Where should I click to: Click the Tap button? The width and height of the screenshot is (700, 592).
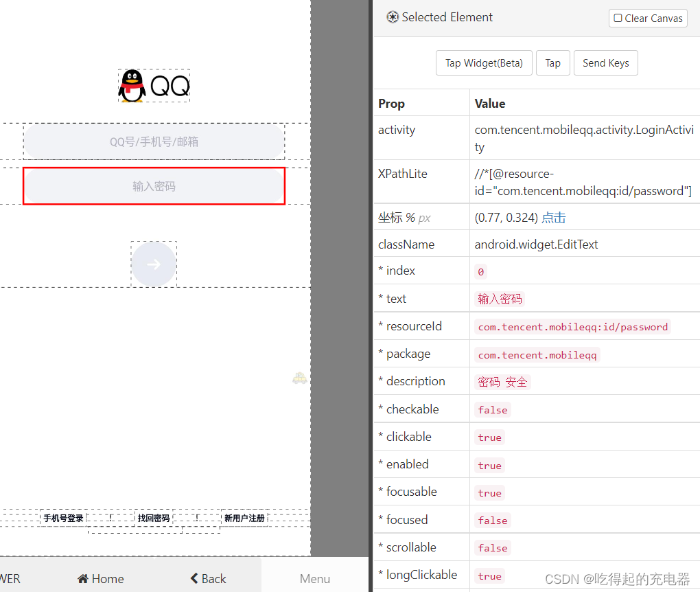click(552, 63)
